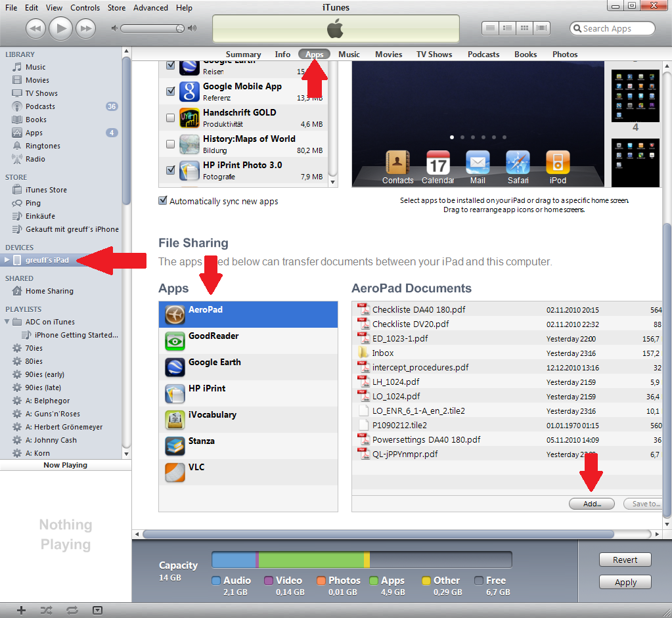This screenshot has height=618, width=672.
Task: Click the Revert button
Action: click(x=625, y=560)
